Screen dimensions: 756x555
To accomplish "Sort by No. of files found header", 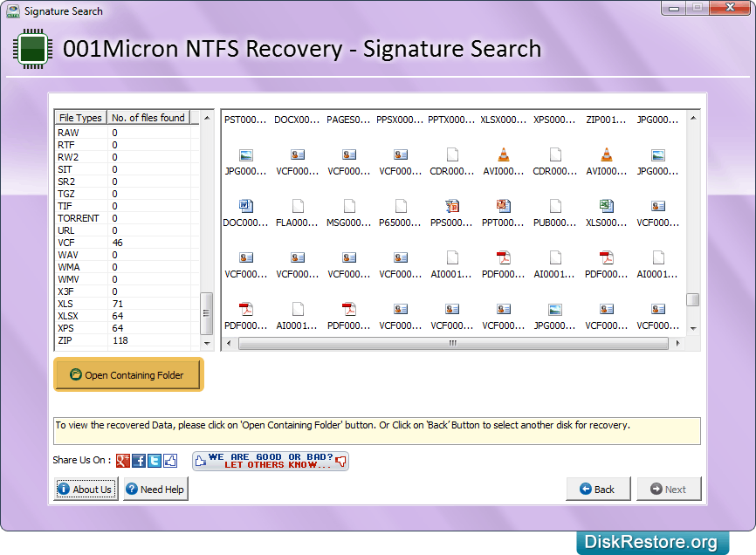I will 148,118.
